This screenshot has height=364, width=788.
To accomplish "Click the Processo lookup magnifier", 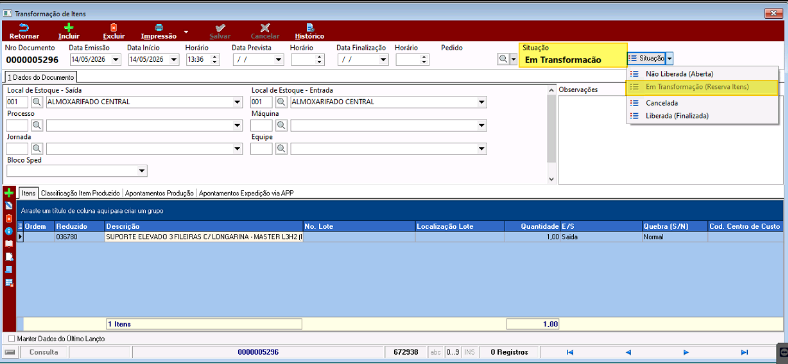I will tap(37, 125).
